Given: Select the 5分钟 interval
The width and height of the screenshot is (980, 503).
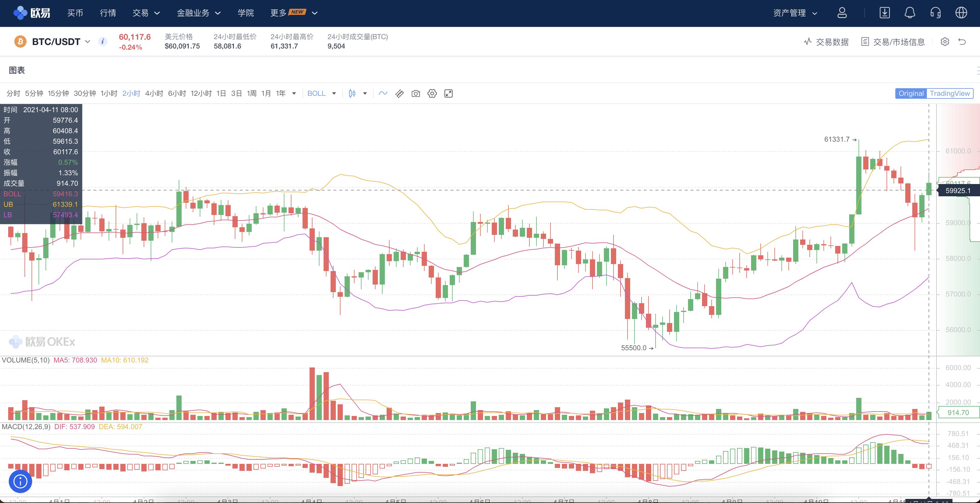Looking at the screenshot, I should click(34, 93).
